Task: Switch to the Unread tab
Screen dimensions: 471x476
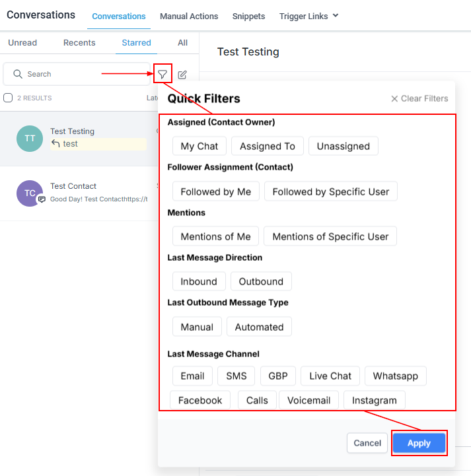Action: point(22,42)
